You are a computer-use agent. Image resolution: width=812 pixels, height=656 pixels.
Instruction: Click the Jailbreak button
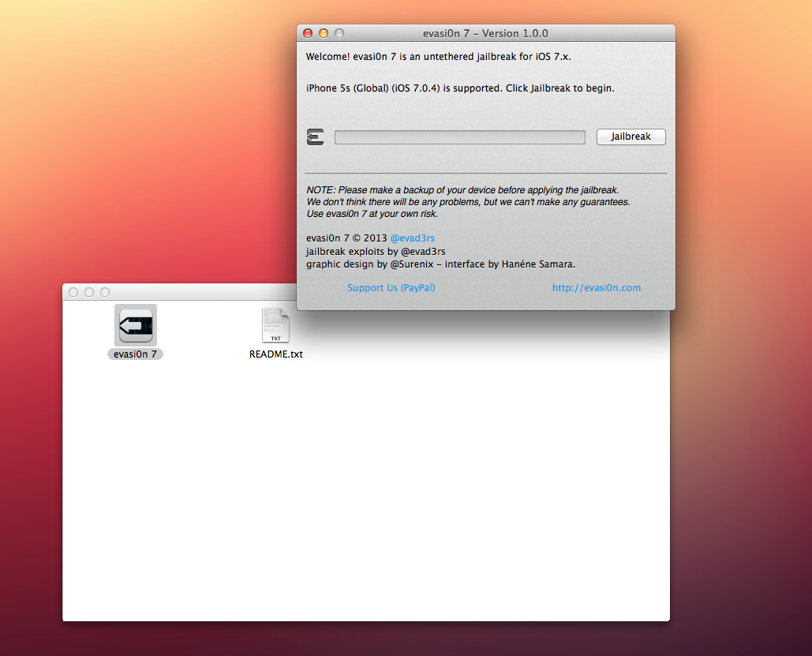631,137
